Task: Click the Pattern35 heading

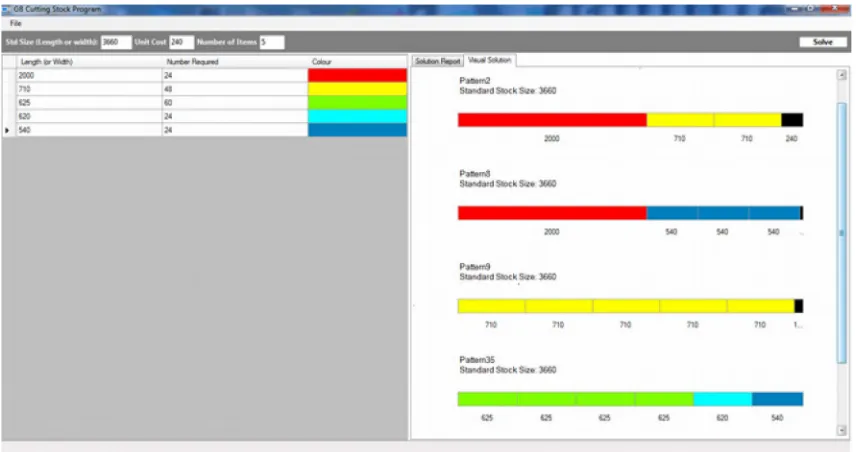Action: tap(477, 360)
